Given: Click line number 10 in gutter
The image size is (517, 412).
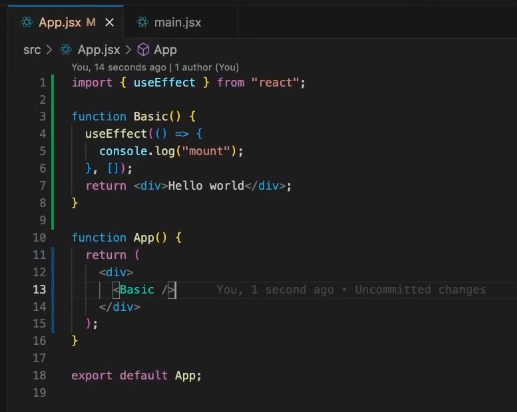Looking at the screenshot, I should pos(39,238).
